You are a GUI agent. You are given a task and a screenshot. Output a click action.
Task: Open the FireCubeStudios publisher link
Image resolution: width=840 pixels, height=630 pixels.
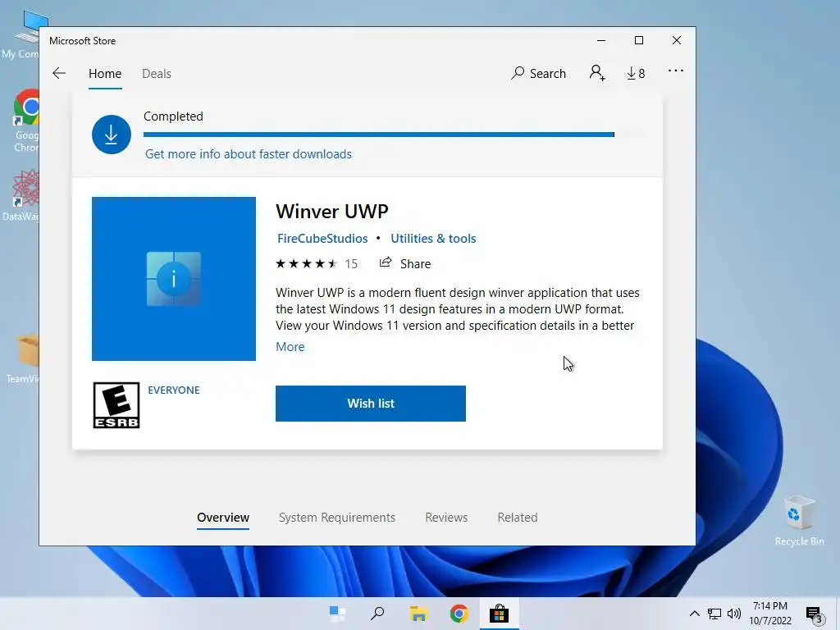click(322, 239)
